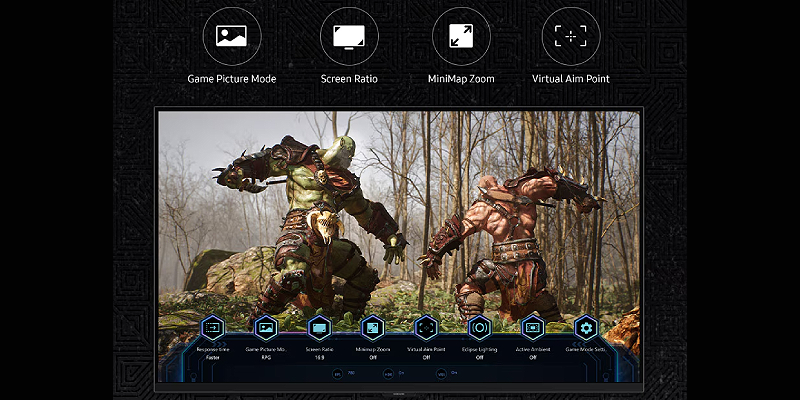The image size is (800, 400).
Task: Click the Virtual Aim Point circle icon
Action: (x=571, y=37)
